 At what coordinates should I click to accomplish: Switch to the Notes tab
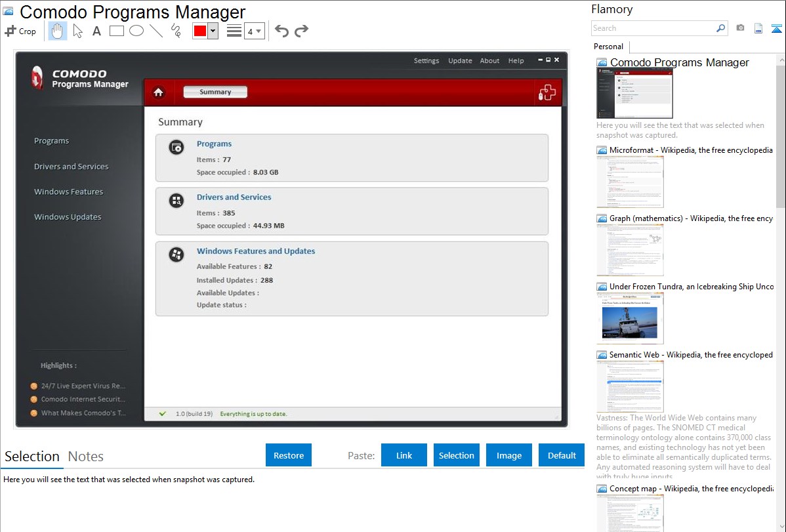point(86,457)
